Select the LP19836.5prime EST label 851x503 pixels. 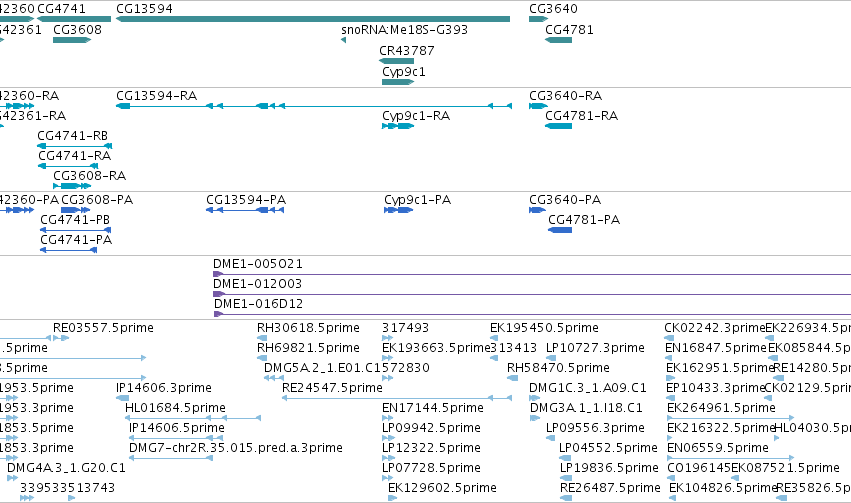[x=609, y=468]
